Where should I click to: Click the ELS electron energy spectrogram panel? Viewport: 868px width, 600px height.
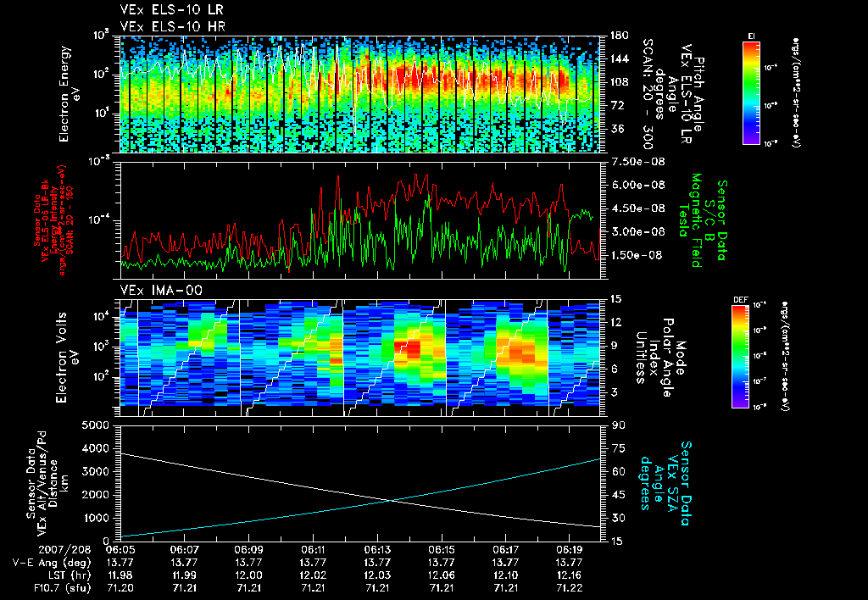point(360,94)
